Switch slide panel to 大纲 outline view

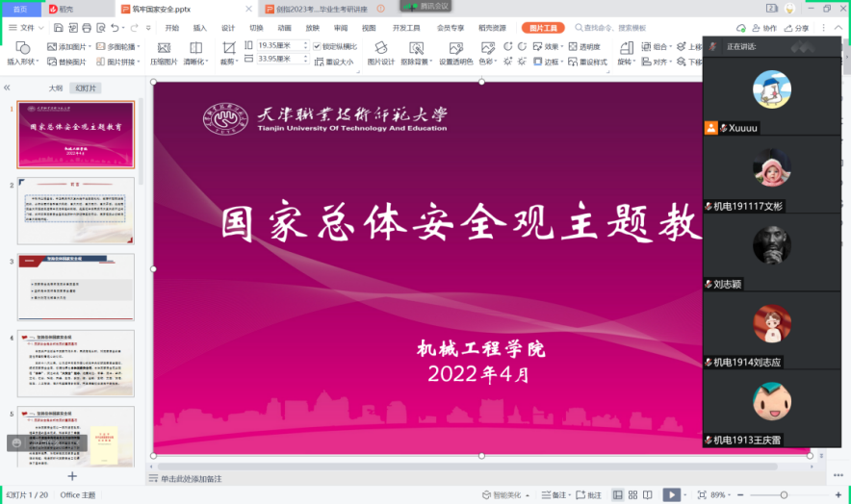click(56, 88)
